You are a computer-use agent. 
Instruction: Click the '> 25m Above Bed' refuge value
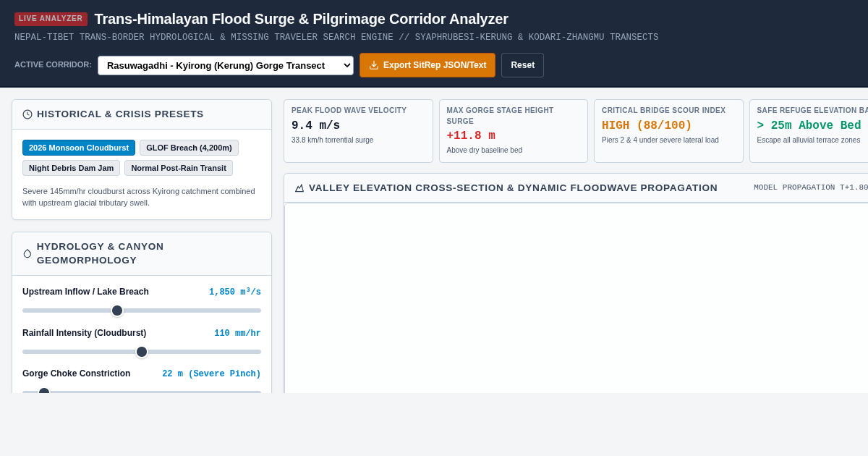[809, 125]
